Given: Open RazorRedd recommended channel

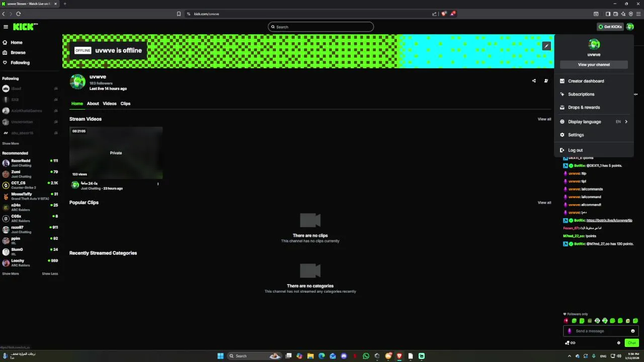Looking at the screenshot, I should 30,163.
